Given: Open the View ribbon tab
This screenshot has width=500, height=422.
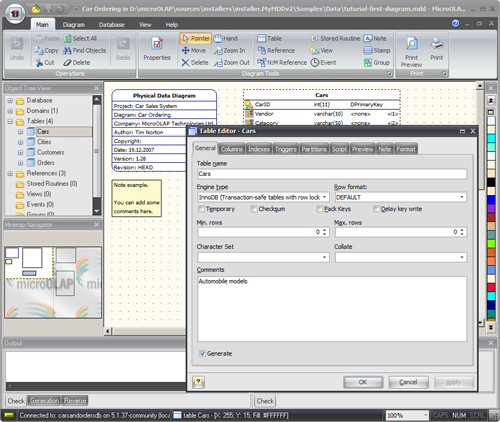Looking at the screenshot, I should (145, 25).
